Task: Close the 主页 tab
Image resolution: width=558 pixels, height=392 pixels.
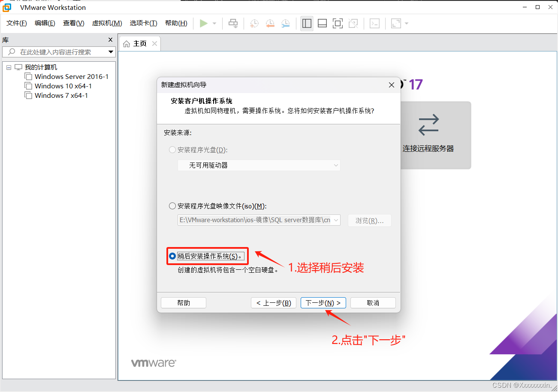Action: pos(155,43)
